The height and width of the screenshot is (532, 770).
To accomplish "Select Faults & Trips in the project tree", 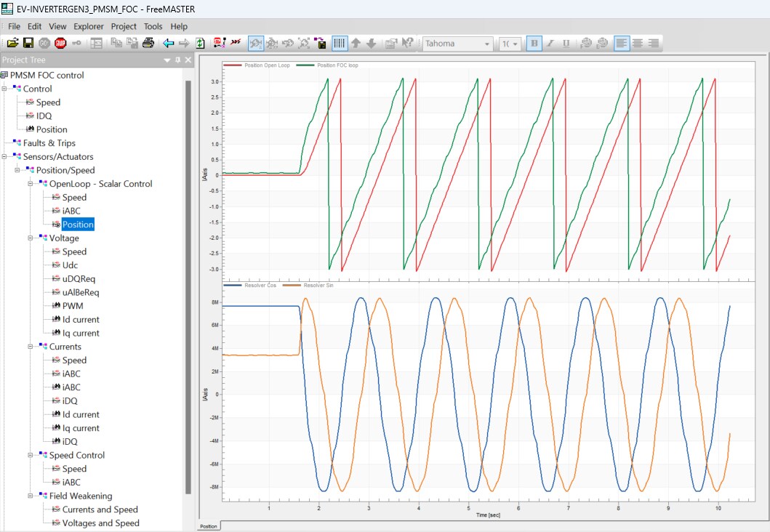I will point(49,143).
